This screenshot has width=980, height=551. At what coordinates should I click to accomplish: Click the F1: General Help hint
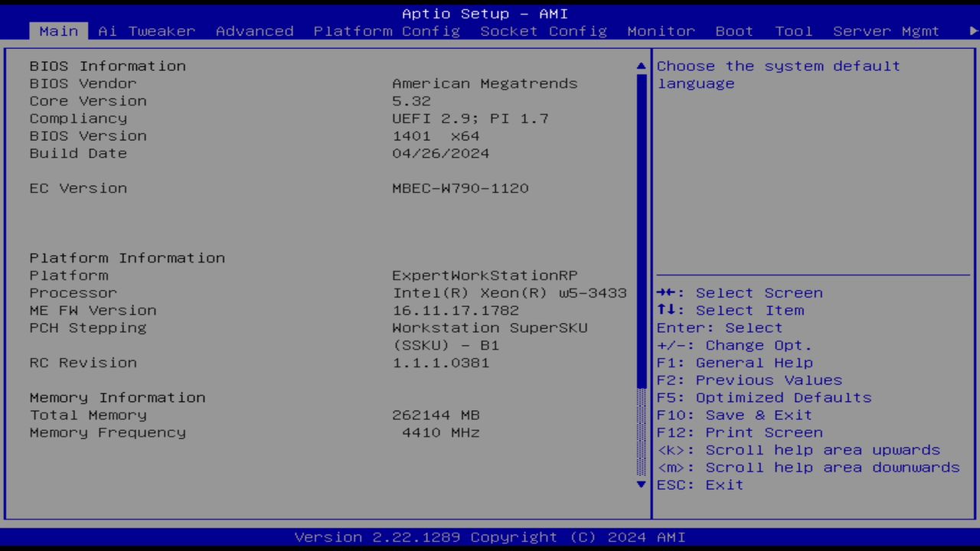point(735,363)
